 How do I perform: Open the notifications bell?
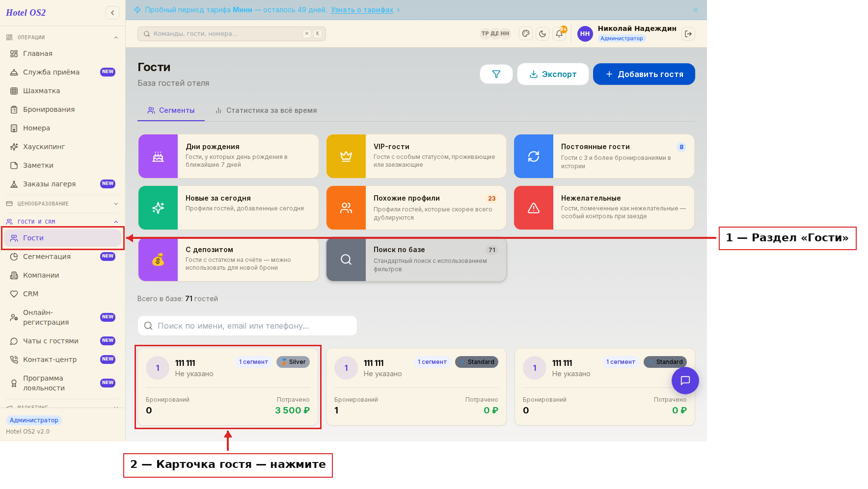coord(559,34)
